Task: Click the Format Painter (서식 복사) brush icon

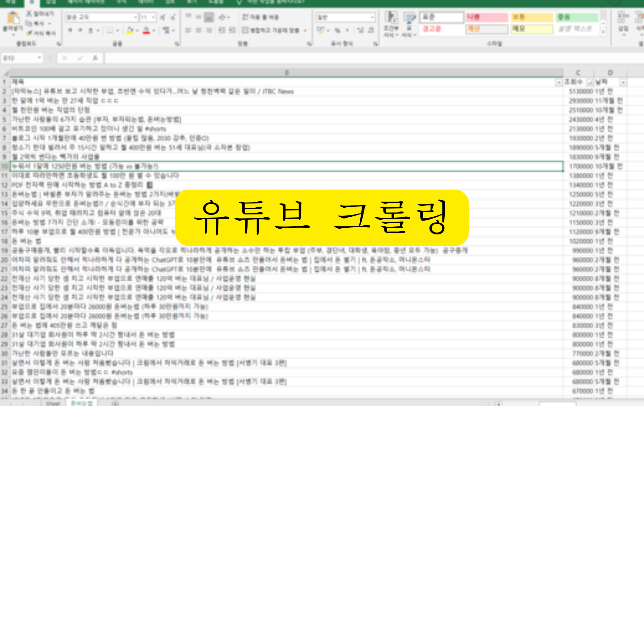Action: pyautogui.click(x=29, y=33)
